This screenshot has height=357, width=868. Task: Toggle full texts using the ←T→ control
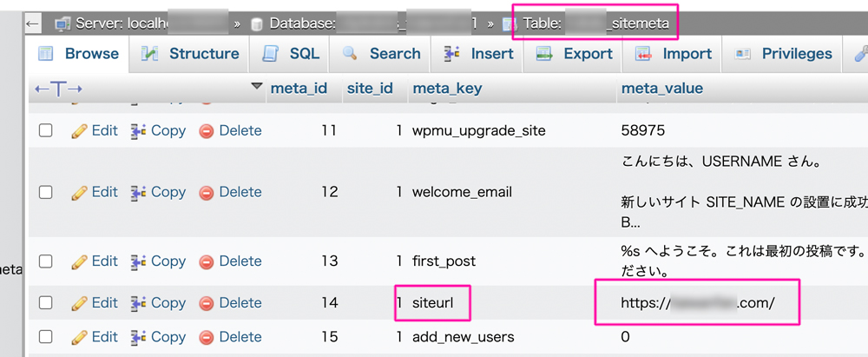(x=58, y=89)
